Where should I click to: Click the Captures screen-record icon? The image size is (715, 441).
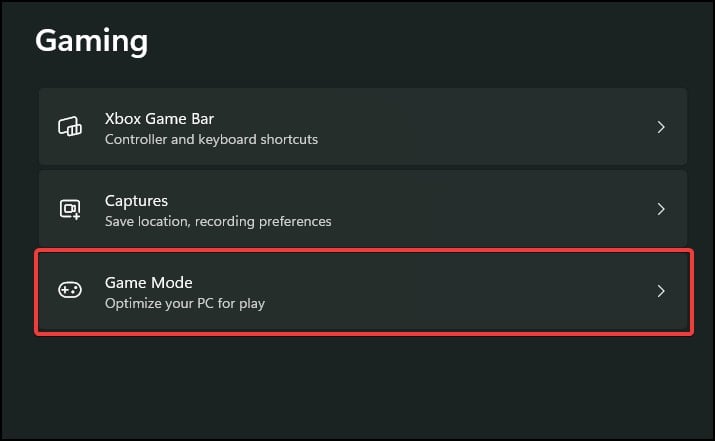[x=70, y=209]
